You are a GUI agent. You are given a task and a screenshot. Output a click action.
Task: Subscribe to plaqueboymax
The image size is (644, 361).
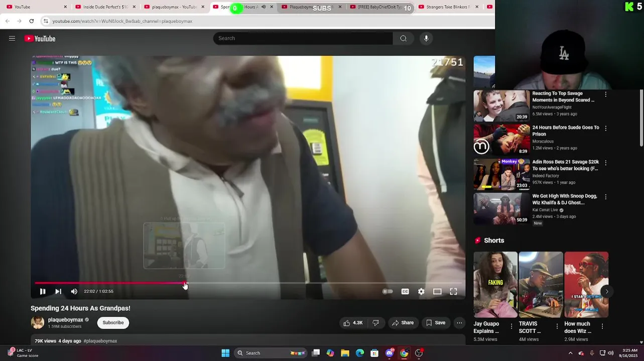pyautogui.click(x=113, y=322)
